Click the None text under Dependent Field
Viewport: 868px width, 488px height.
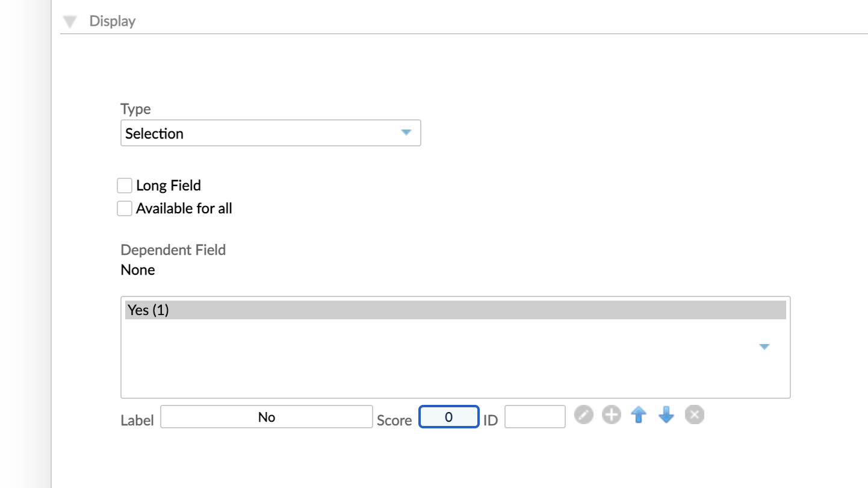[x=137, y=270]
